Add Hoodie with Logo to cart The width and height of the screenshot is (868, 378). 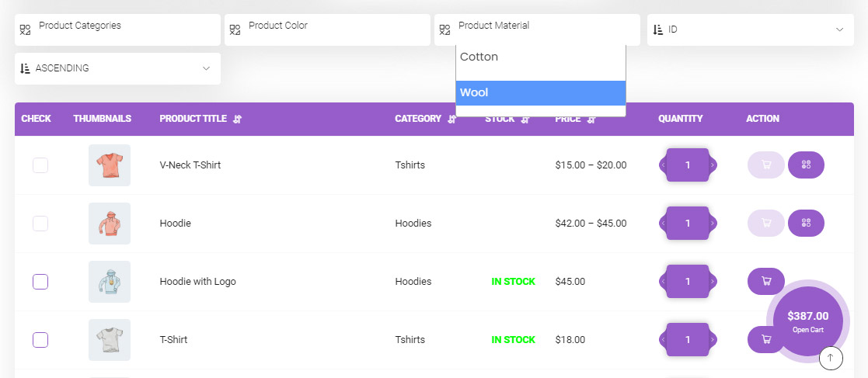pos(766,281)
